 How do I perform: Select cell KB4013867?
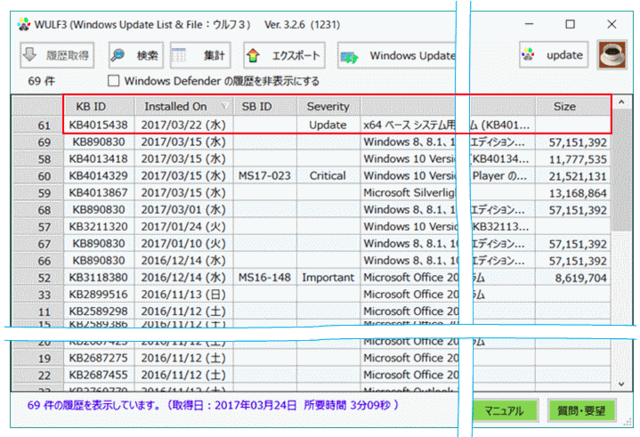99,193
